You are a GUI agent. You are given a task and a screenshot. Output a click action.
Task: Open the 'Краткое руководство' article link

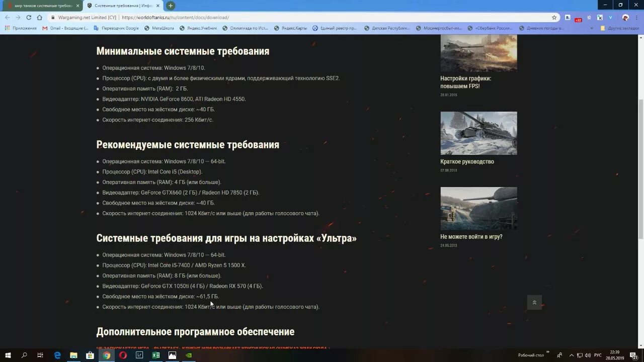click(x=467, y=161)
